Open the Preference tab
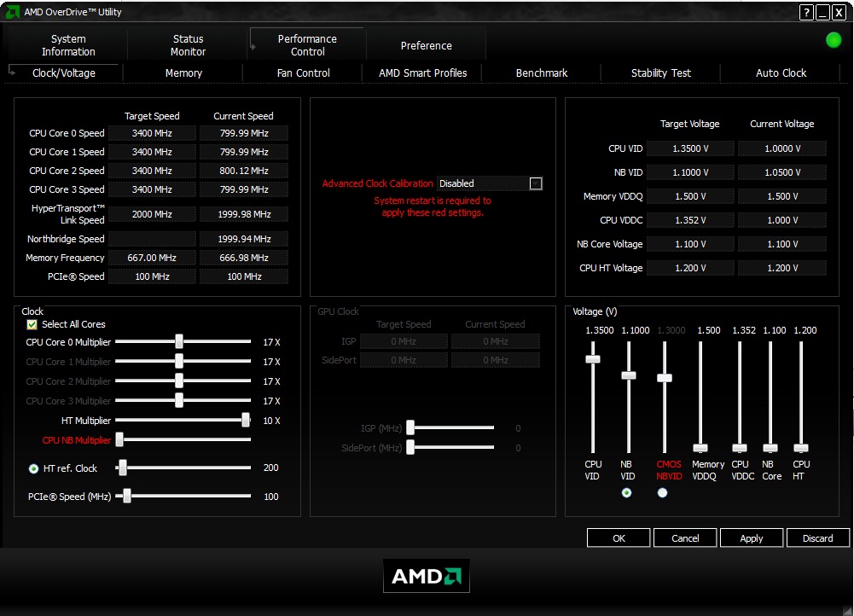The width and height of the screenshot is (854, 616). coord(426,46)
